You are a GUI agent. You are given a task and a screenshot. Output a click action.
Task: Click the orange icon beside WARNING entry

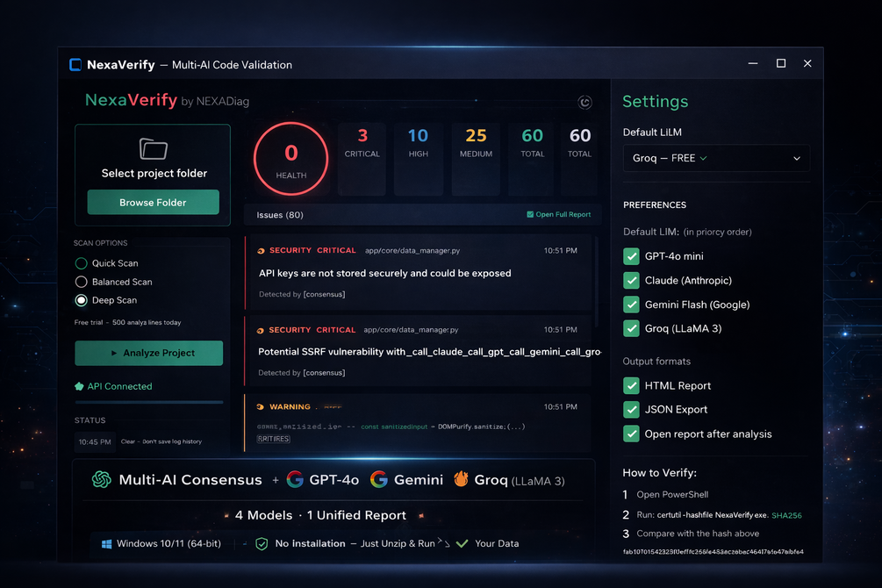261,407
